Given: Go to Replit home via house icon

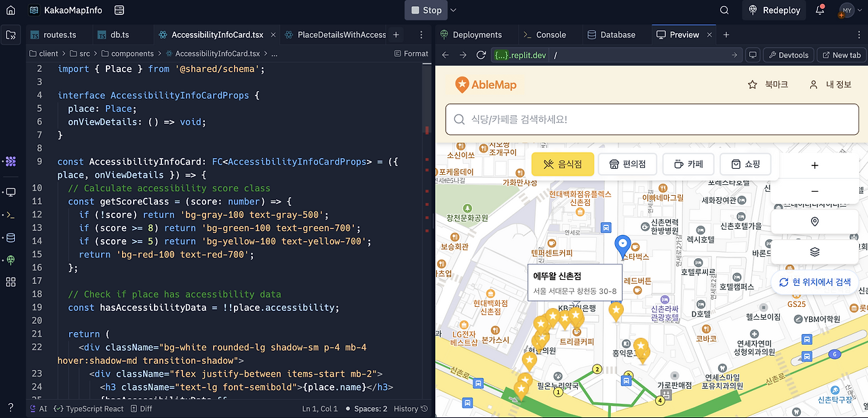Looking at the screenshot, I should [x=11, y=10].
